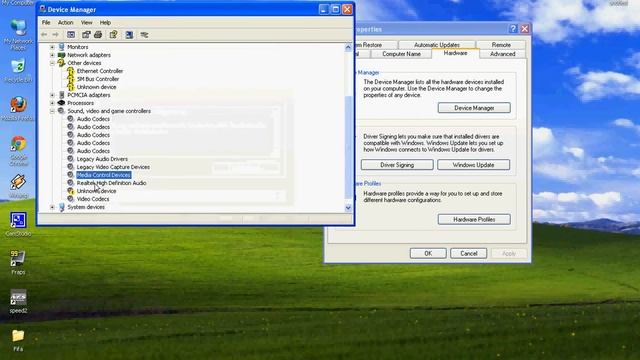Select the Winamp desktop icon
This screenshot has width=640, height=360.
18,186
